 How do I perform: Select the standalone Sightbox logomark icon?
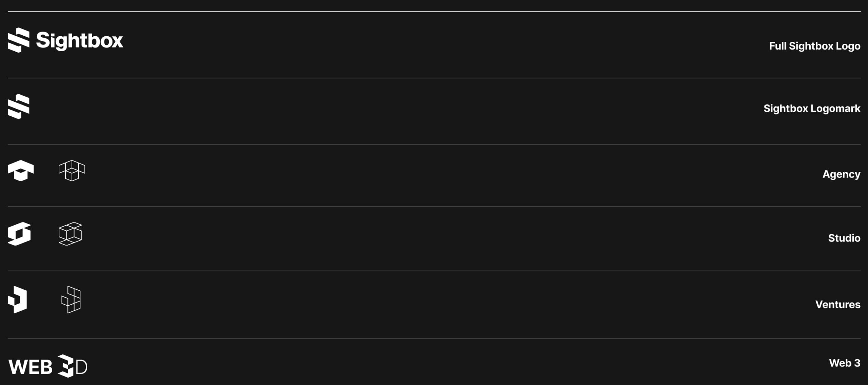click(x=19, y=107)
